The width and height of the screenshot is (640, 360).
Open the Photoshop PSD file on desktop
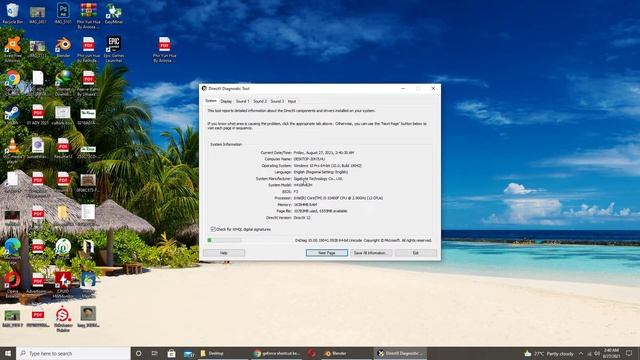tap(63, 13)
